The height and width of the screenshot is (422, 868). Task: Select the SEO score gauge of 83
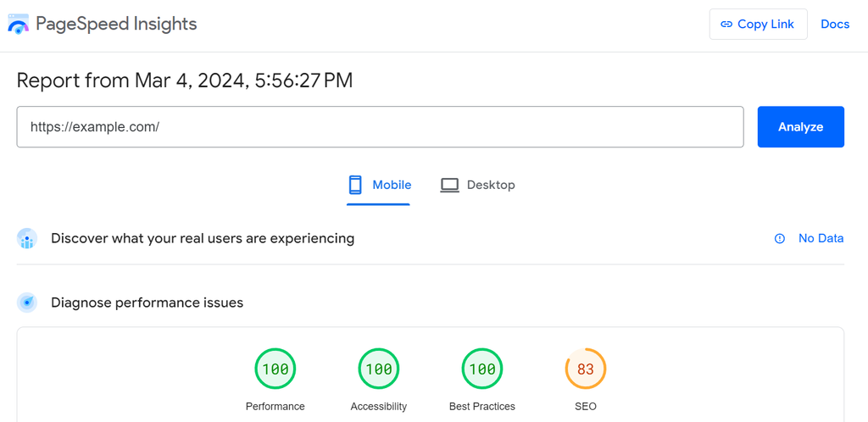(586, 369)
